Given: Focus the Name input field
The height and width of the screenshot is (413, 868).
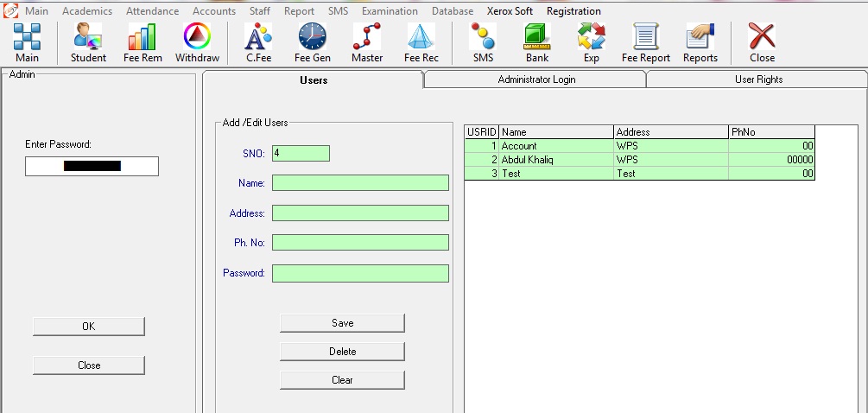Looking at the screenshot, I should coord(360,182).
